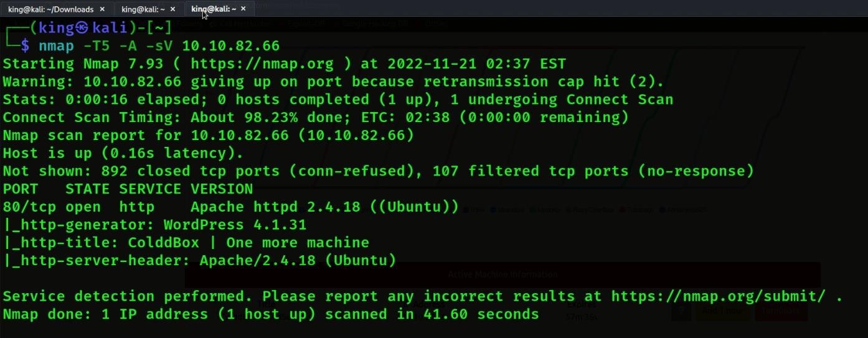Viewport: 868px width, 338px height.
Task: Select the rightmost king@kali: ~ tab
Action: click(x=213, y=9)
